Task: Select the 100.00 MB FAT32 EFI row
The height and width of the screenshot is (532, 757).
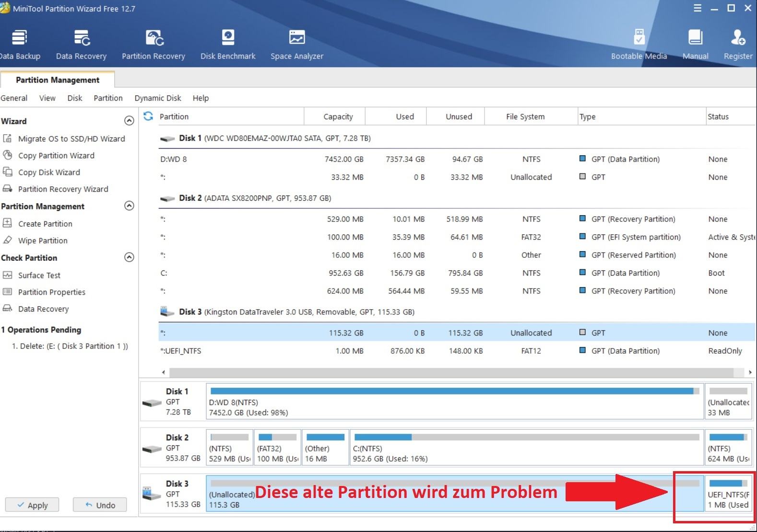Action: pos(457,237)
